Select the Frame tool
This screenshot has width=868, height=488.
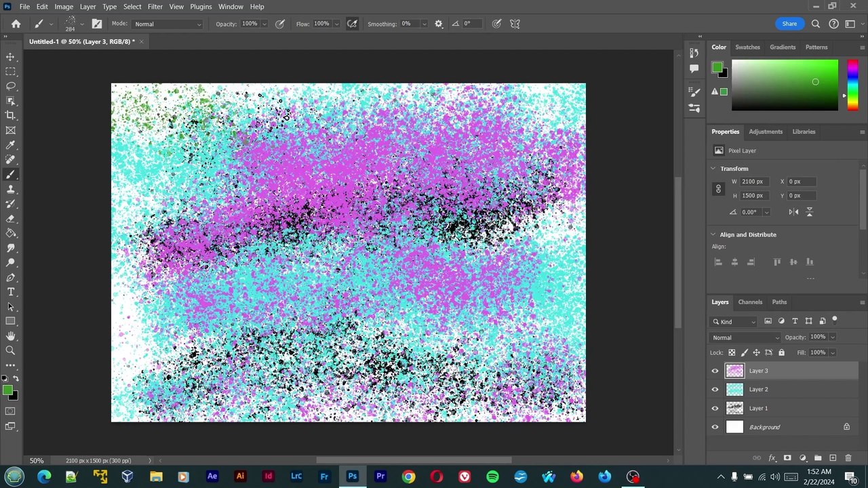click(10, 131)
